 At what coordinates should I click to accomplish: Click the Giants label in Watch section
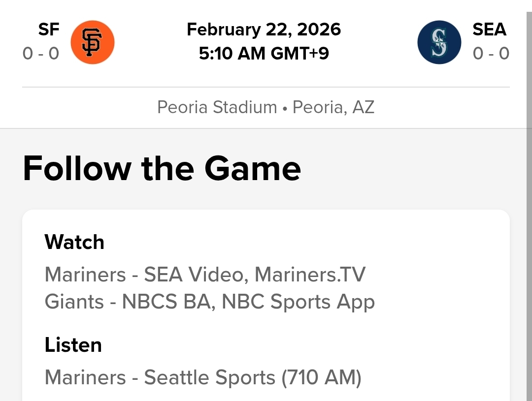tap(74, 302)
